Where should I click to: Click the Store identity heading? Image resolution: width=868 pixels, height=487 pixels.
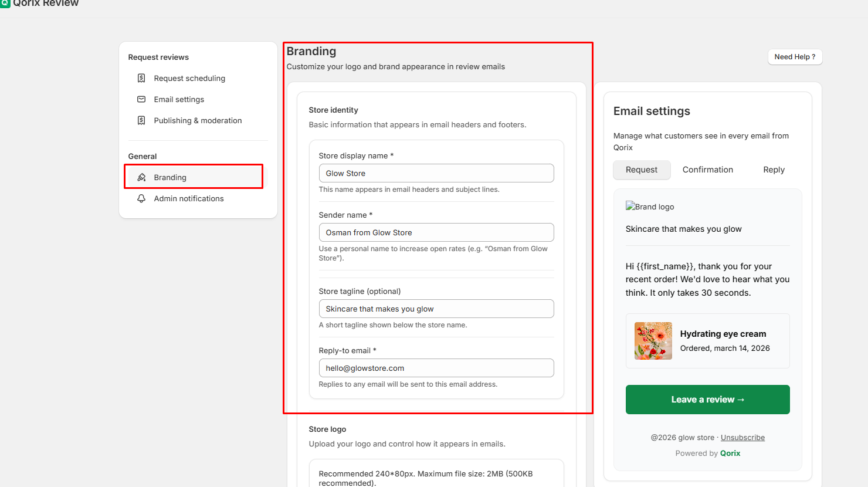click(x=333, y=110)
